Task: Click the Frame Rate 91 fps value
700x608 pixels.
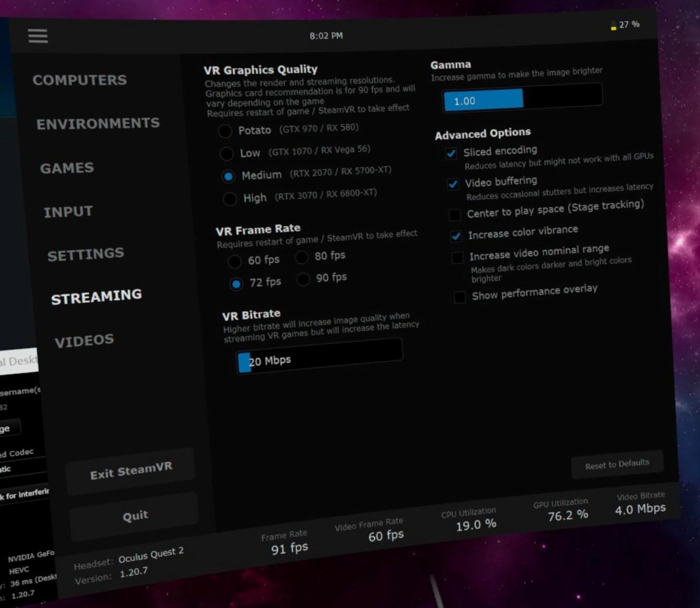Action: 289,548
